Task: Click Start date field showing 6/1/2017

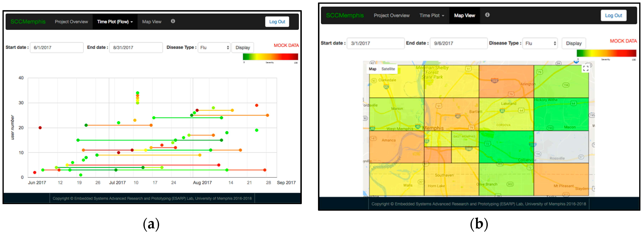Action: [x=57, y=48]
